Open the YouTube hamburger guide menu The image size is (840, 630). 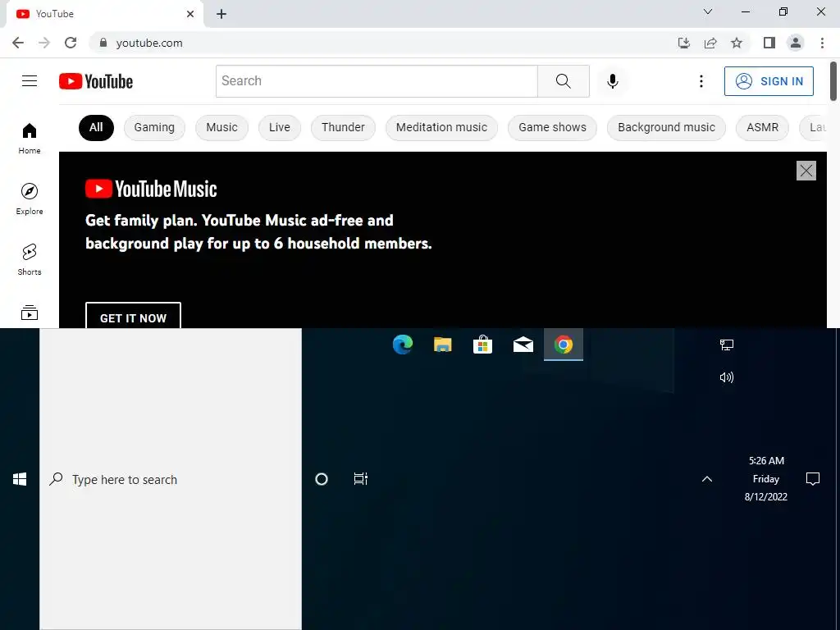click(30, 81)
